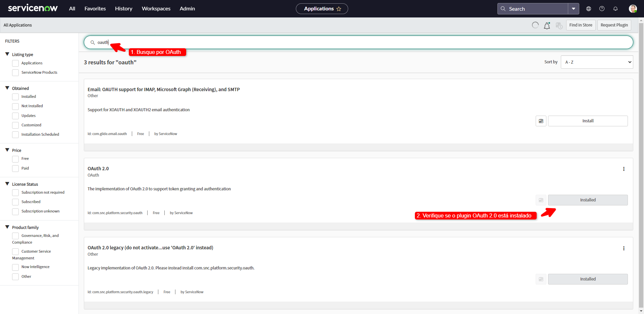Open the Workspaces menu
Screen dimensions: 644x314
pos(156,9)
